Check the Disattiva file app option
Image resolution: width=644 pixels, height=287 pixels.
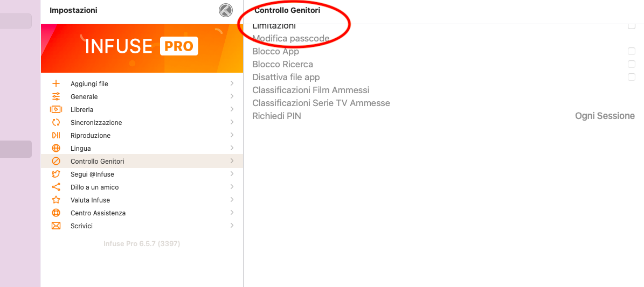pyautogui.click(x=631, y=77)
